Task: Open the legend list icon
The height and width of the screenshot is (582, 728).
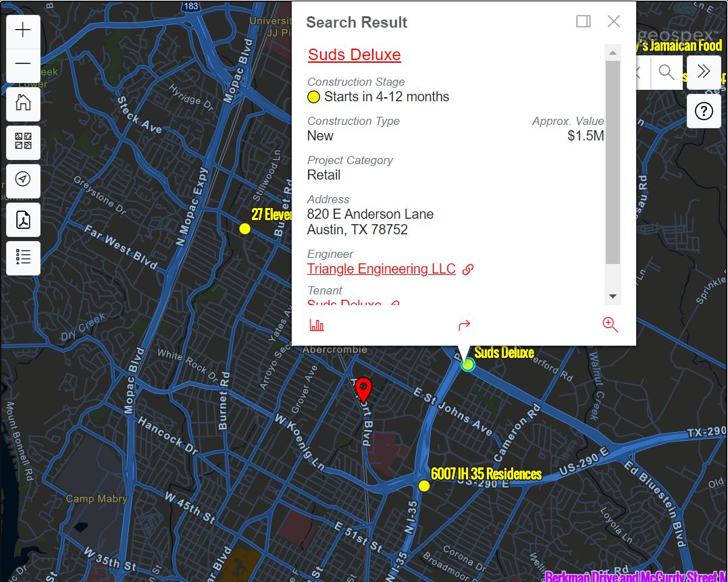Action: coord(23,258)
